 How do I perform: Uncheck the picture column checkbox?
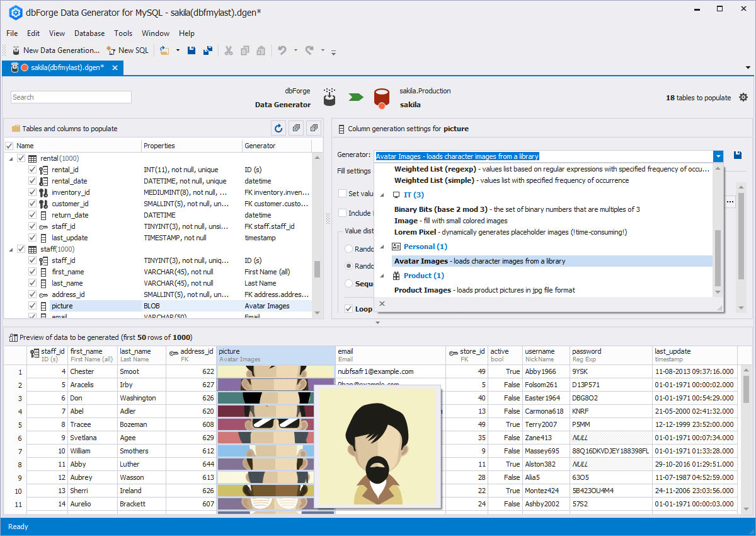click(31, 305)
